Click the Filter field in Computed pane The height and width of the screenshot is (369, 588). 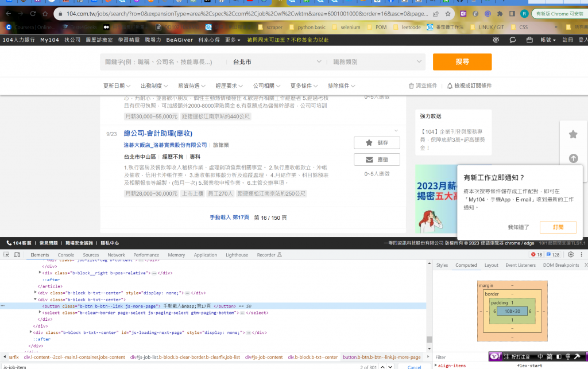(461, 358)
